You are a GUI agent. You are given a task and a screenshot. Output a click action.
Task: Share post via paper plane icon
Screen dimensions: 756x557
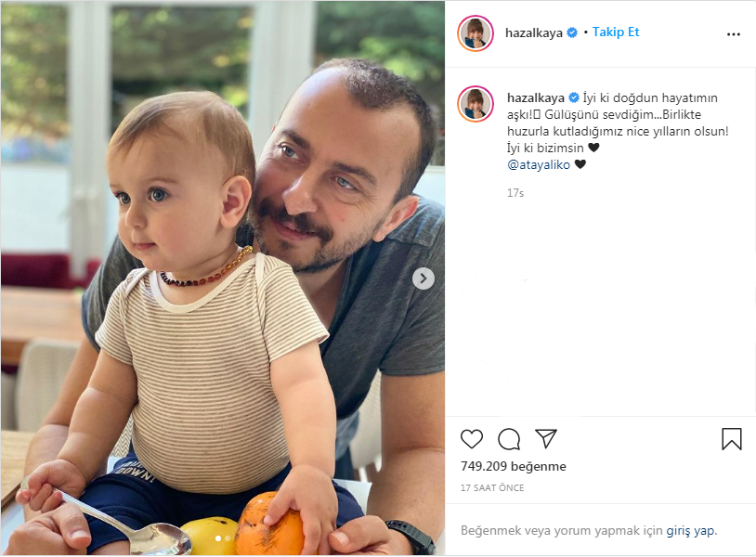point(546,439)
